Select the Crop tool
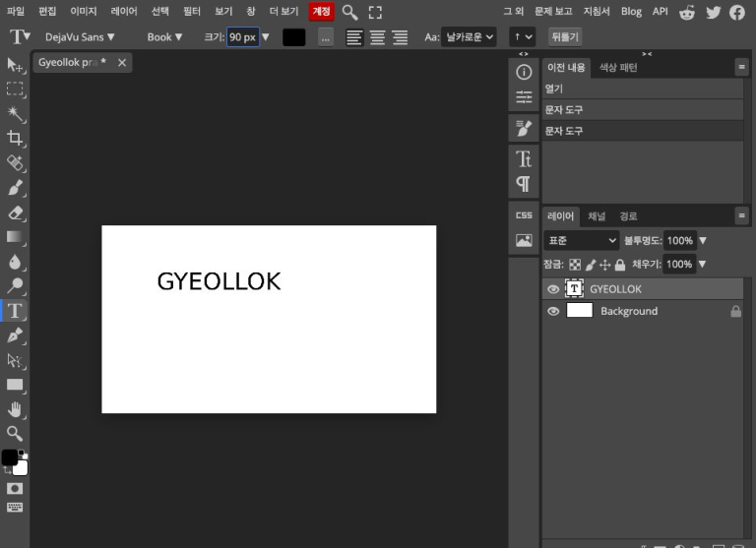756x548 pixels. [15, 139]
